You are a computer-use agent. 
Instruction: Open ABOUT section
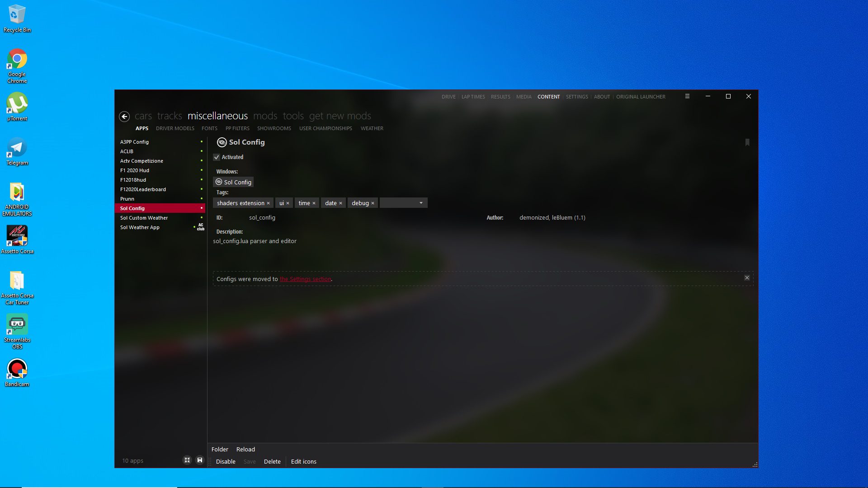pos(602,97)
